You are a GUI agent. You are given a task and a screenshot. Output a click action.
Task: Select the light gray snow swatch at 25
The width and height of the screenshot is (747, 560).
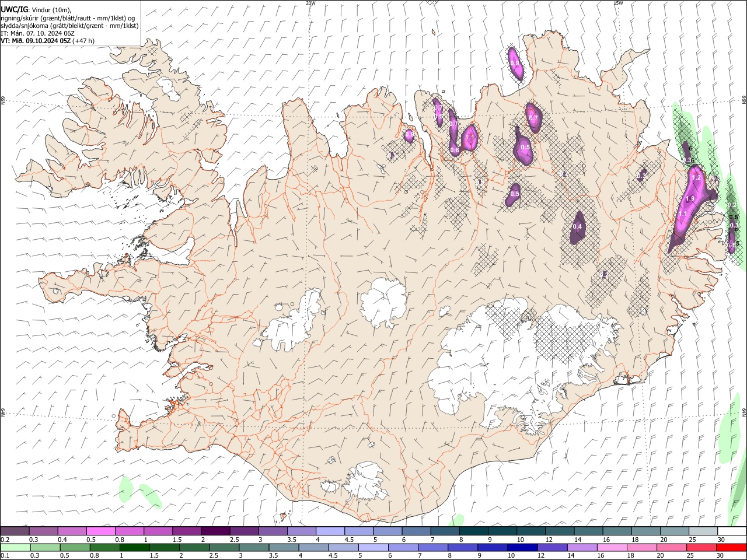[x=703, y=531]
